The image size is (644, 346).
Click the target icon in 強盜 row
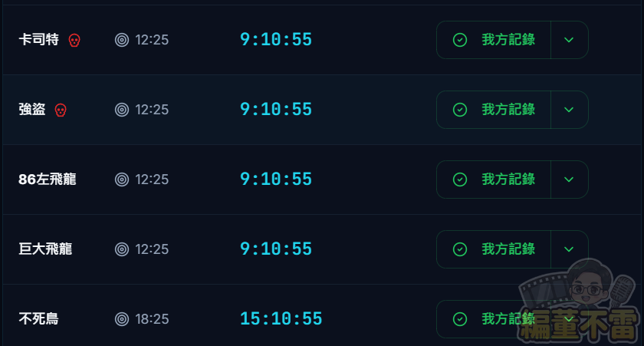coord(122,110)
